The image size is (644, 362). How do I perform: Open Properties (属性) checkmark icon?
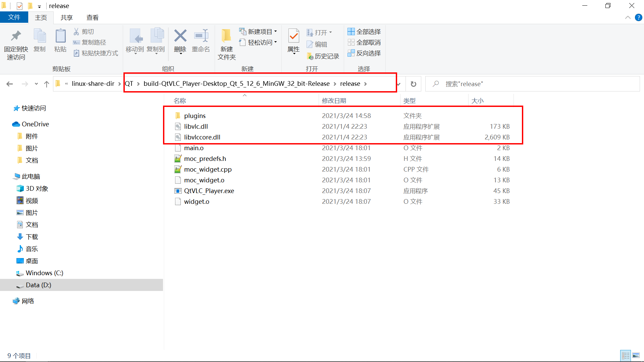click(x=293, y=36)
